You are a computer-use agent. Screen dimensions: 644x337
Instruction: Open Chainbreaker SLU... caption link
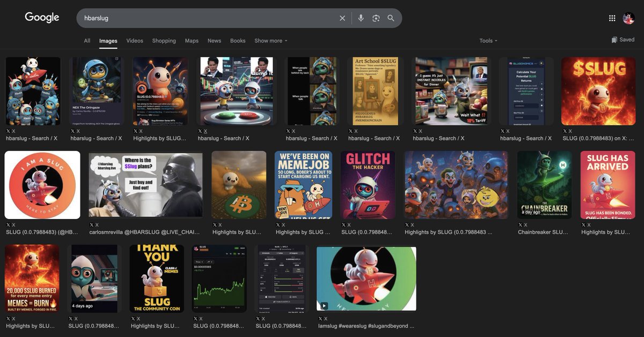(x=543, y=232)
